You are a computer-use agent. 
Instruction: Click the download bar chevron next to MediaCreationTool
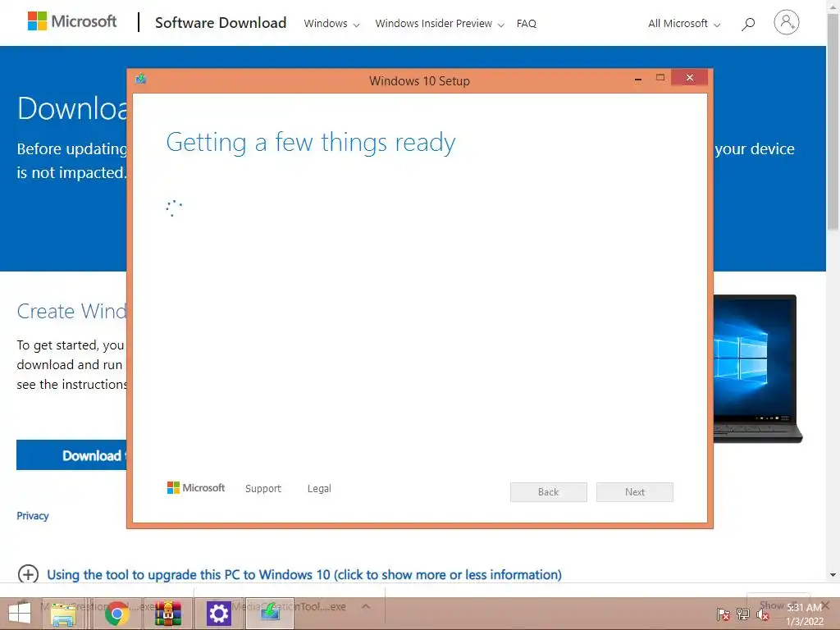(366, 606)
